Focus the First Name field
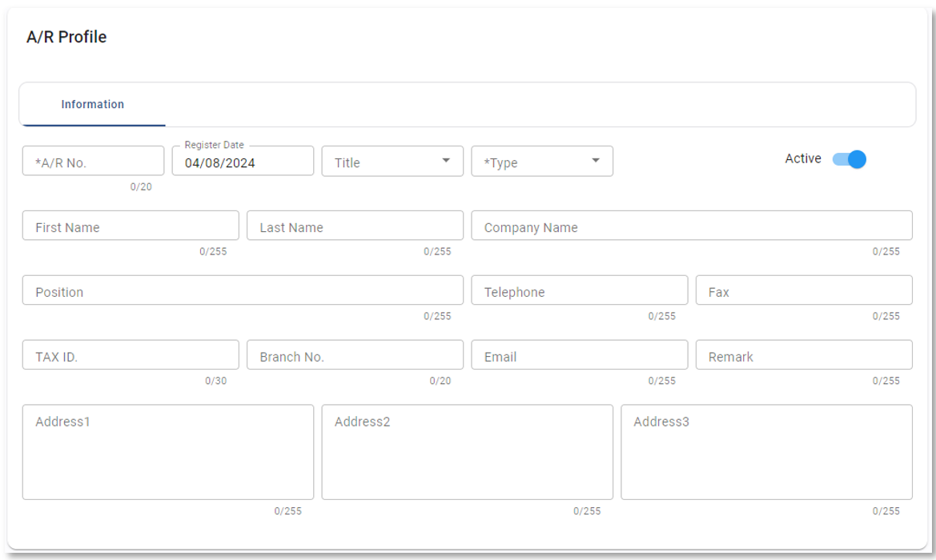 131,226
